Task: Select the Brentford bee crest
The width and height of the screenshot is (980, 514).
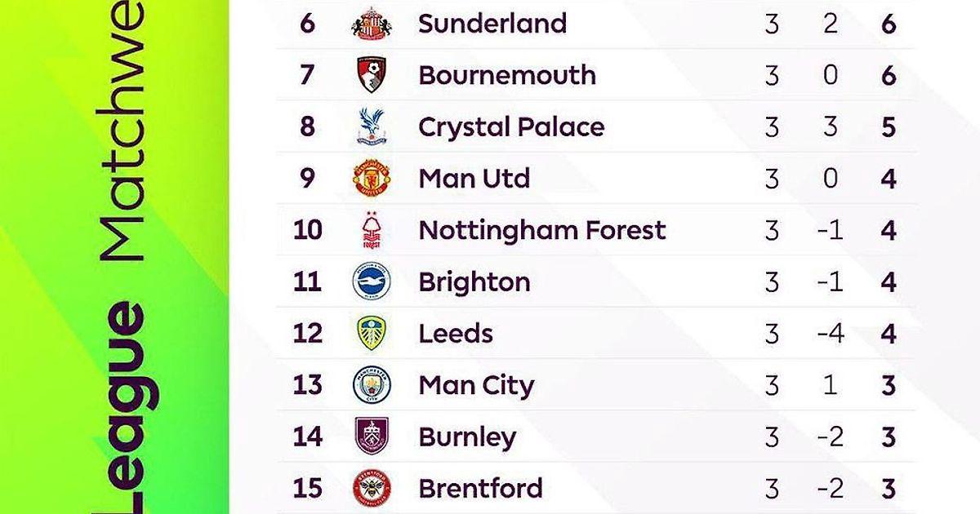Action: pos(372,488)
